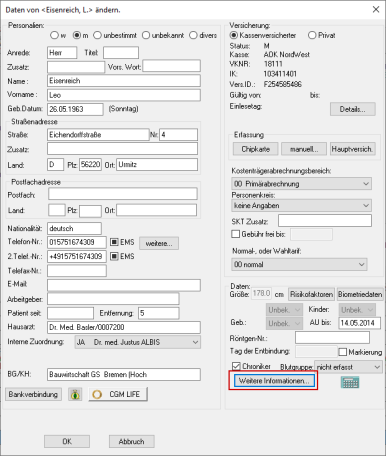
Task: Click the BG/KH field
Action: click(124, 374)
